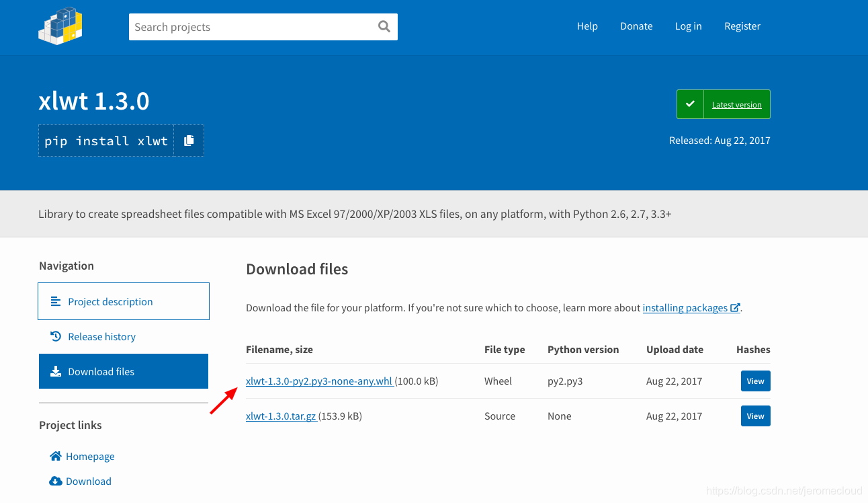Open the Donate page
The height and width of the screenshot is (503, 868).
pyautogui.click(x=636, y=26)
